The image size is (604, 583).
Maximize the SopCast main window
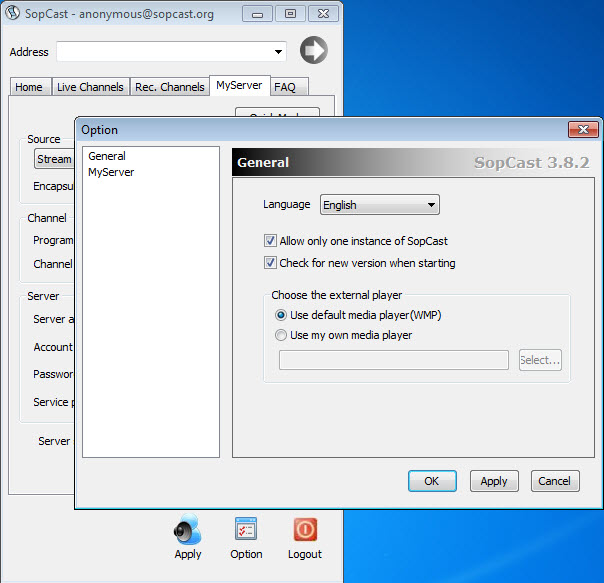290,14
